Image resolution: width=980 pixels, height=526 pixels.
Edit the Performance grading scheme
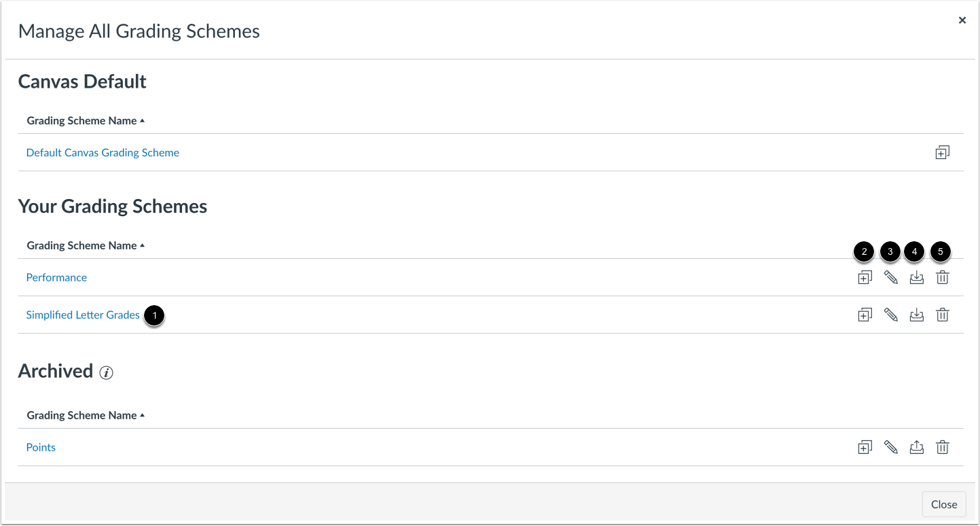click(890, 277)
